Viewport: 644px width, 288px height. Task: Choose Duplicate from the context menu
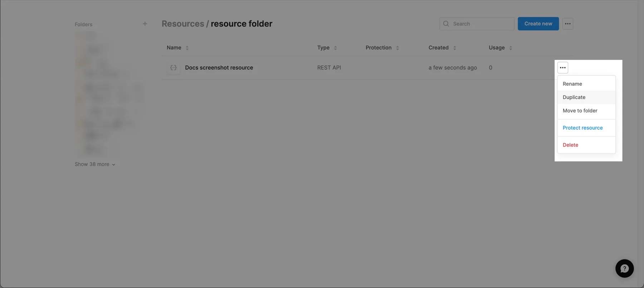(586, 97)
